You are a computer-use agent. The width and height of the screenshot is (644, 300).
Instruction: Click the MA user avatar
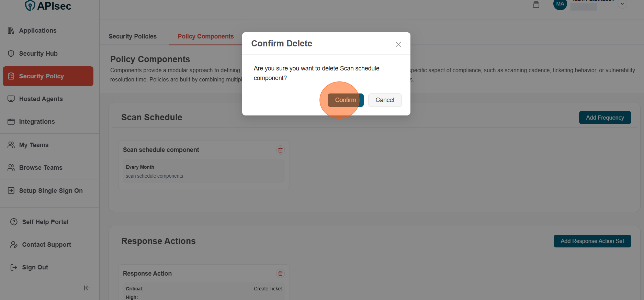click(560, 4)
